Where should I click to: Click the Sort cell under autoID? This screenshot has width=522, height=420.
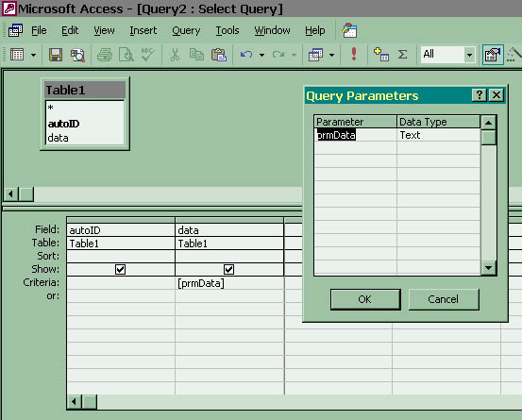[121, 256]
